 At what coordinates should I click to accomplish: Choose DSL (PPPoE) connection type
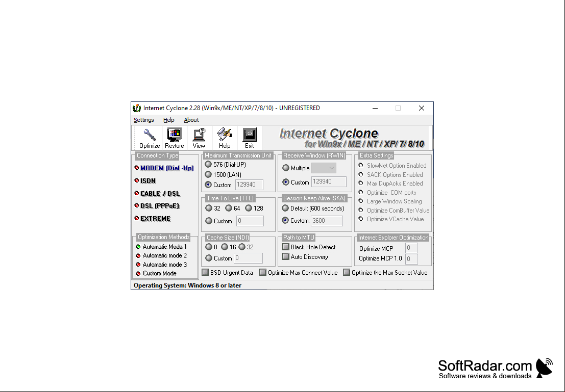(x=157, y=206)
